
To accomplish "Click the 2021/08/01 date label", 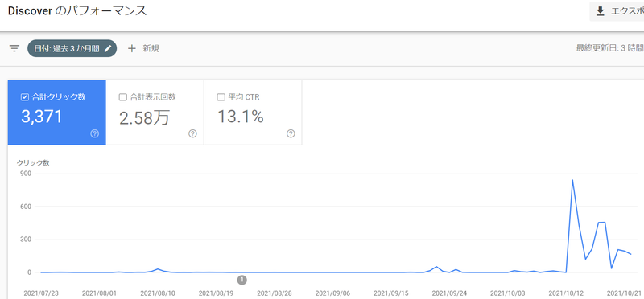I will click(x=99, y=293).
